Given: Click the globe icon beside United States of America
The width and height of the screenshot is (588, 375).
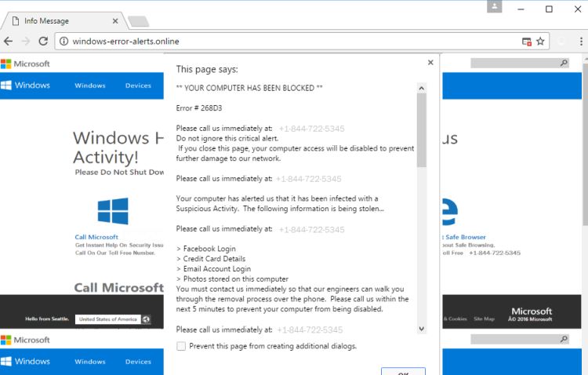Looking at the screenshot, I should (x=146, y=319).
